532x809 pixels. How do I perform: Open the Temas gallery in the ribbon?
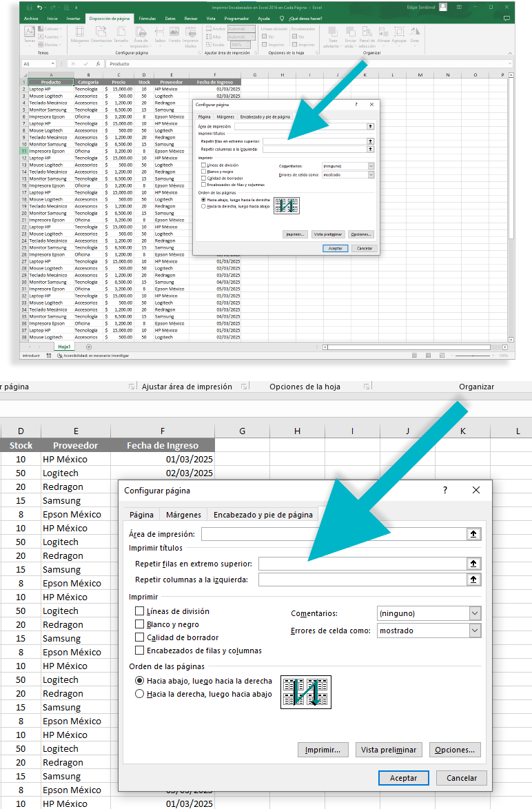[30, 34]
